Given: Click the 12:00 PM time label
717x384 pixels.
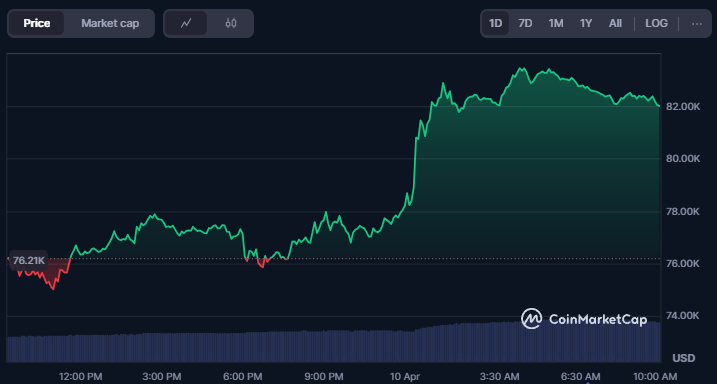Looking at the screenshot, I should 80,377.
